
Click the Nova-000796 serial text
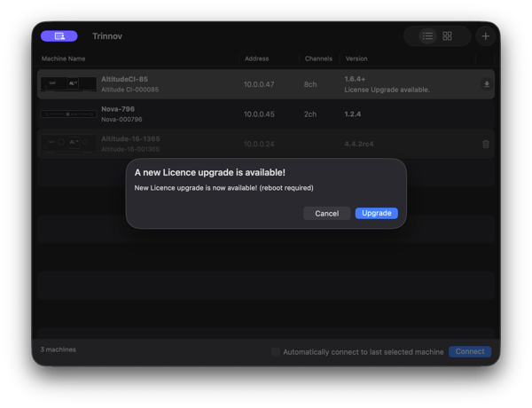click(x=121, y=120)
